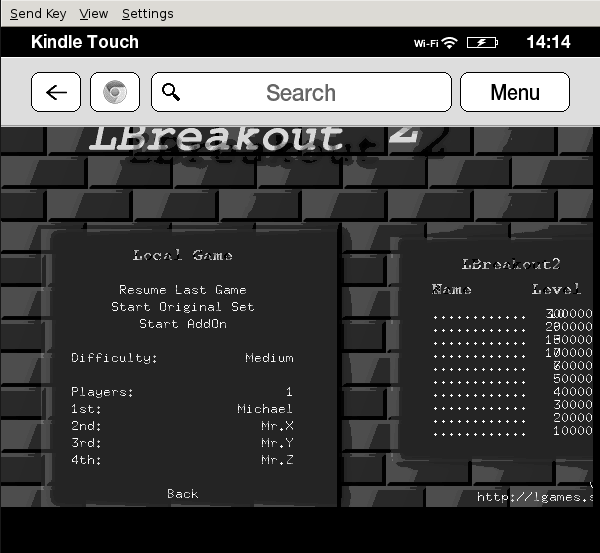Click Back in Local Game menu
Screen dimensions: 600x553
click(x=183, y=494)
